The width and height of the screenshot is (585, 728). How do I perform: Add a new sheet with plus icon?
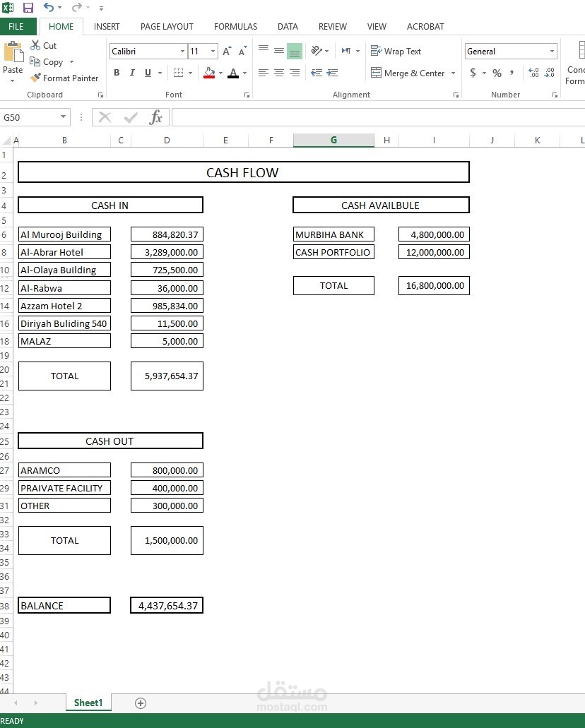pos(141,703)
